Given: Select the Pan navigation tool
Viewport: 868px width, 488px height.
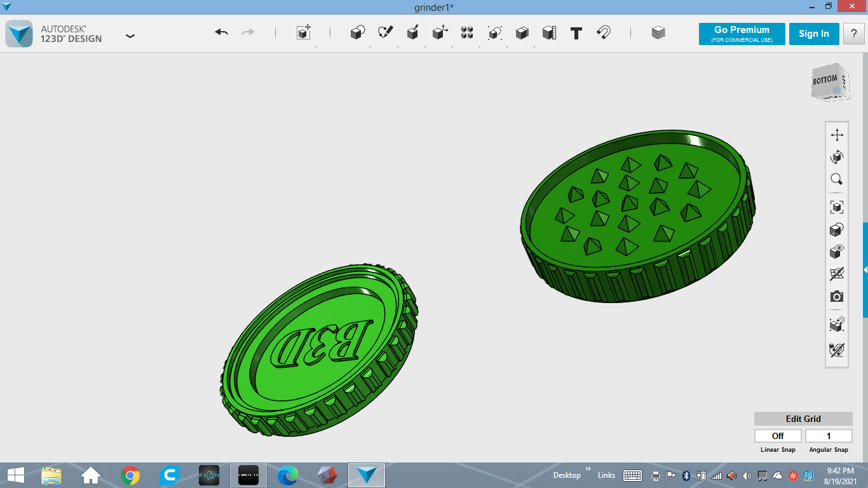Looking at the screenshot, I should click(x=837, y=135).
